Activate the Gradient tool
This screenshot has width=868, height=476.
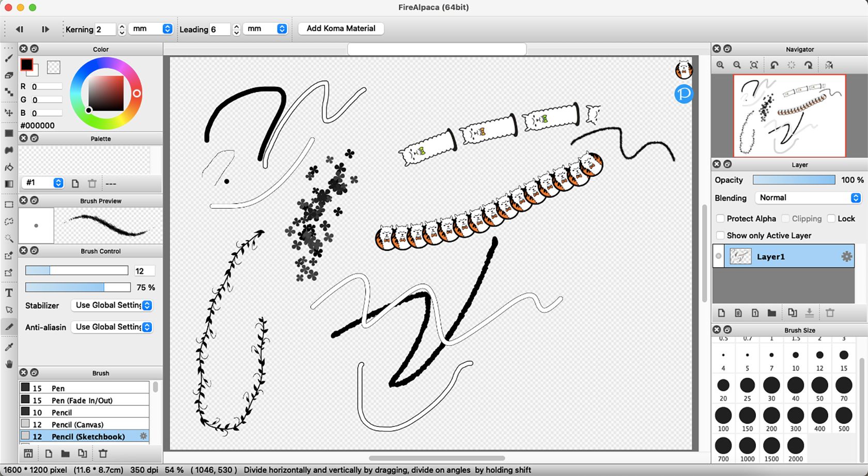click(9, 184)
